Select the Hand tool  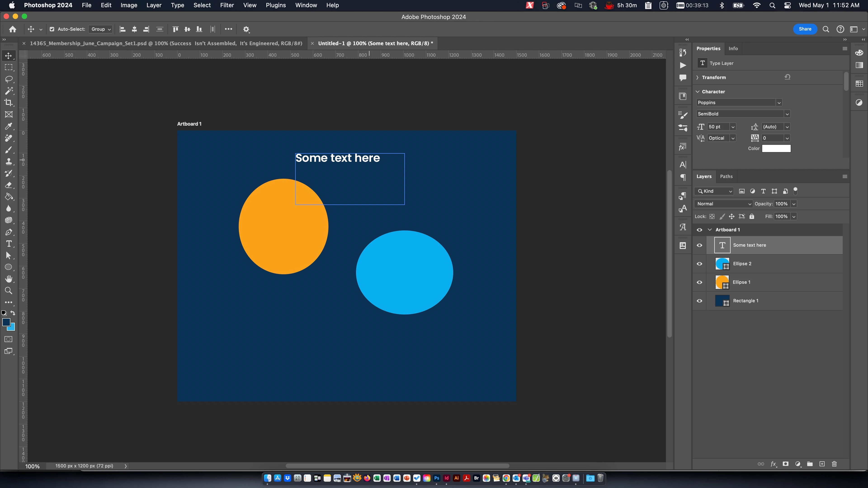[9, 279]
